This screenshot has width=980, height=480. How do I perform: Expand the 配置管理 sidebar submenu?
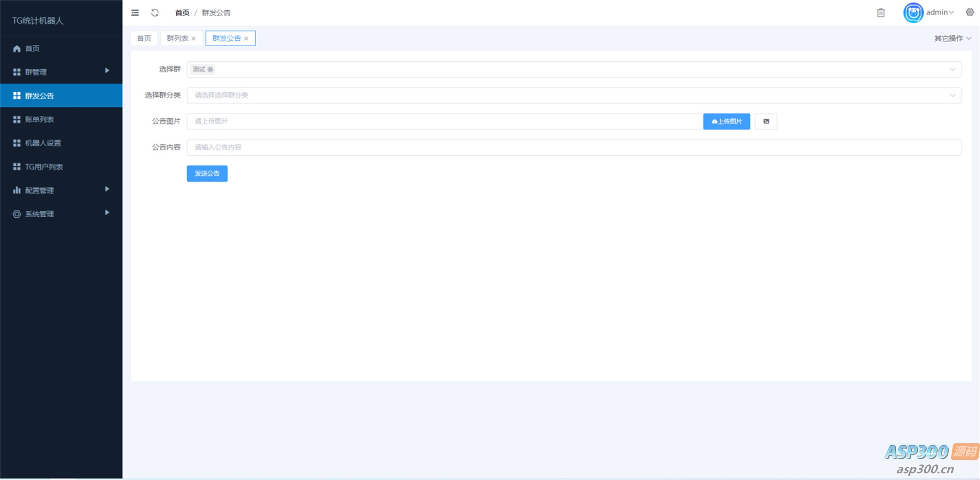(x=61, y=190)
